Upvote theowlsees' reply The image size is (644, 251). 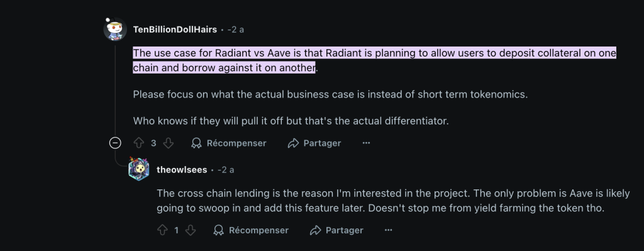[x=163, y=230]
